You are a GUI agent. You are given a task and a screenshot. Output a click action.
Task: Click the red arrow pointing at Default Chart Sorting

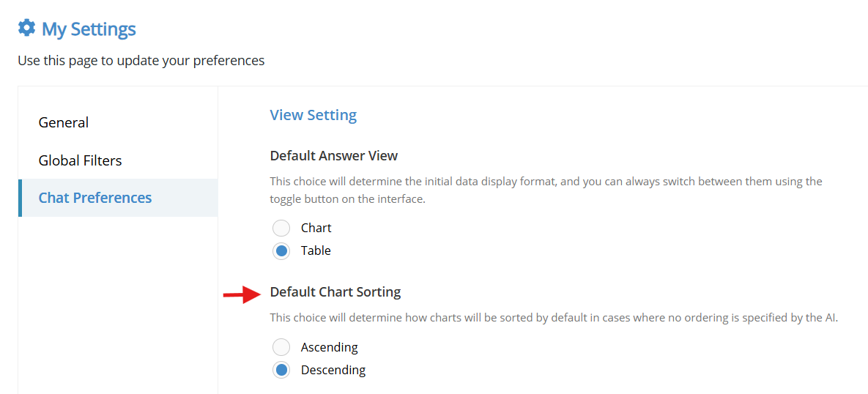pos(242,295)
